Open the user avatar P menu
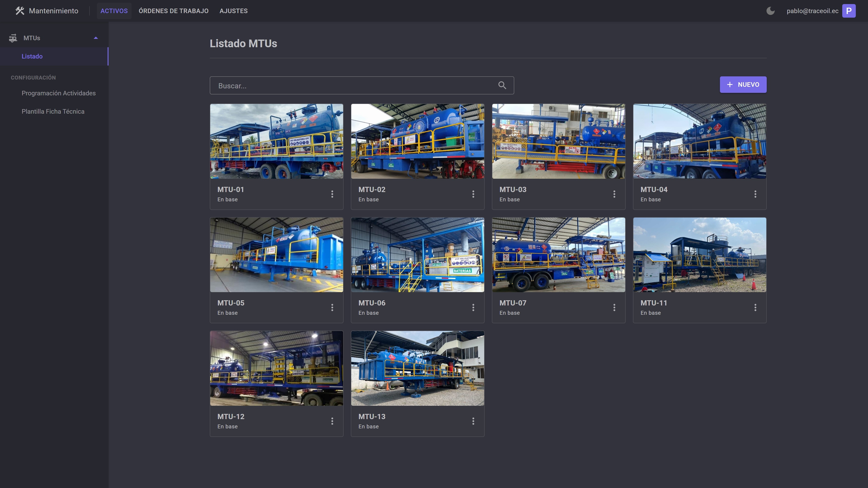The image size is (868, 488). click(849, 11)
